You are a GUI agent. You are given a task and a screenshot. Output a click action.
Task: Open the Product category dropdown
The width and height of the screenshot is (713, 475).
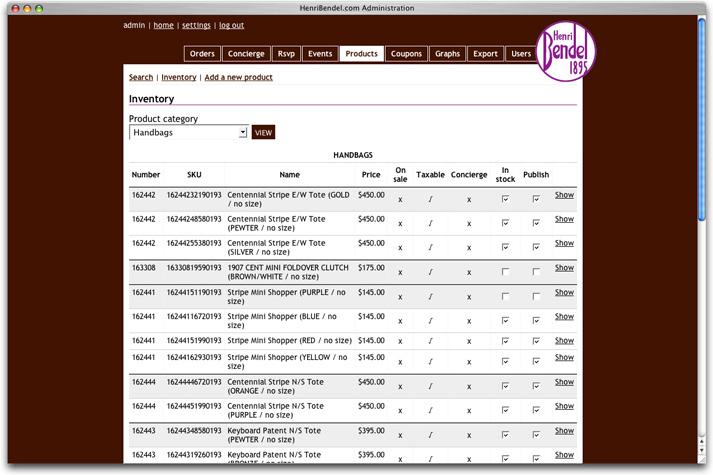click(188, 132)
